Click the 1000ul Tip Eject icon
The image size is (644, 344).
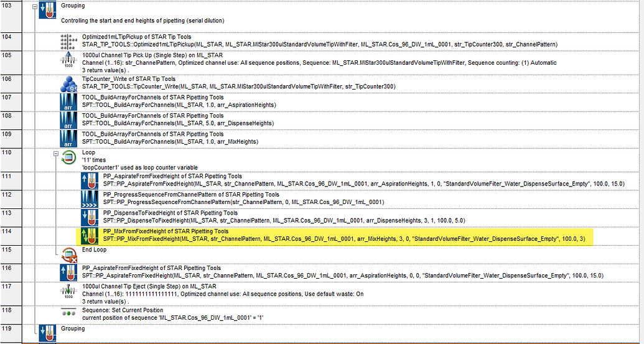point(69,291)
